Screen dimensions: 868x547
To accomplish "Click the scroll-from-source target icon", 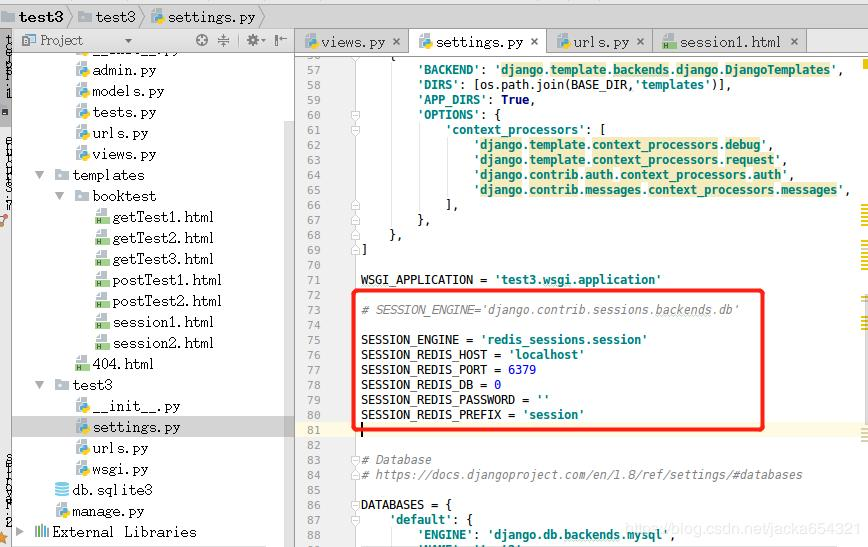I will click(202, 40).
